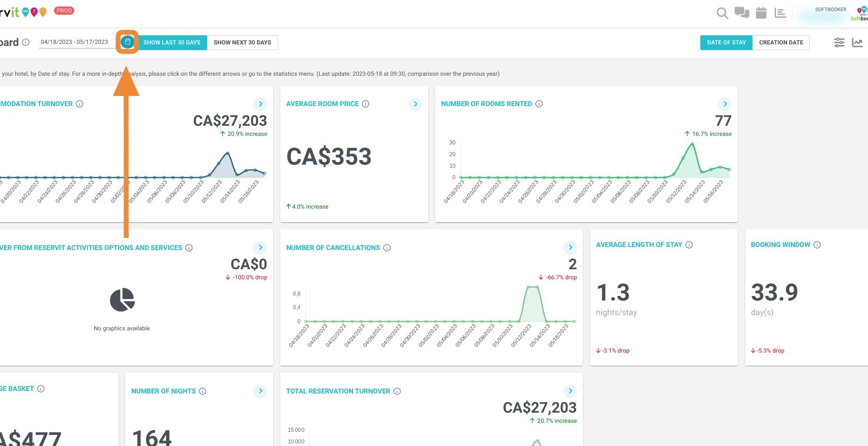The width and height of the screenshot is (868, 446).
Task: Show info for Average Basket card
Action: pyautogui.click(x=41, y=388)
